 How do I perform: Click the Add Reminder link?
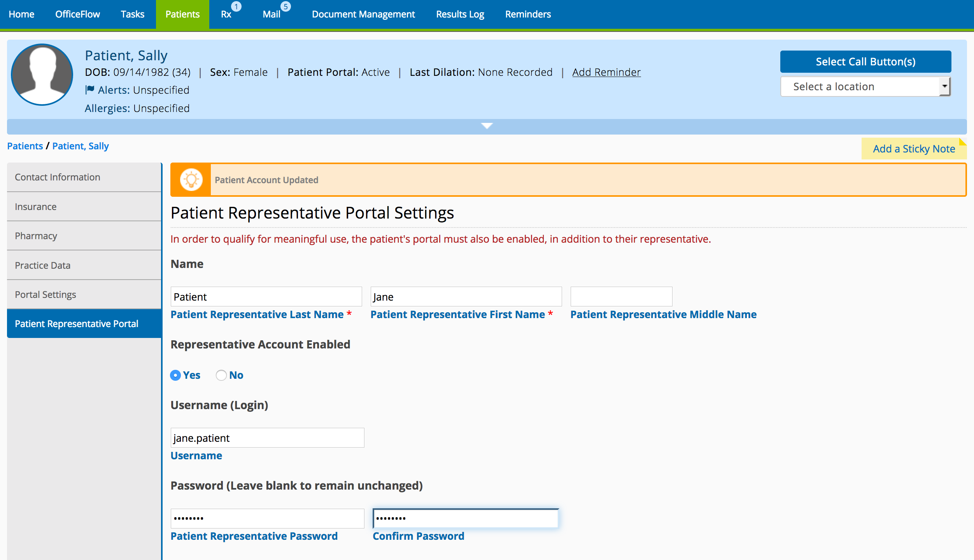[606, 72]
